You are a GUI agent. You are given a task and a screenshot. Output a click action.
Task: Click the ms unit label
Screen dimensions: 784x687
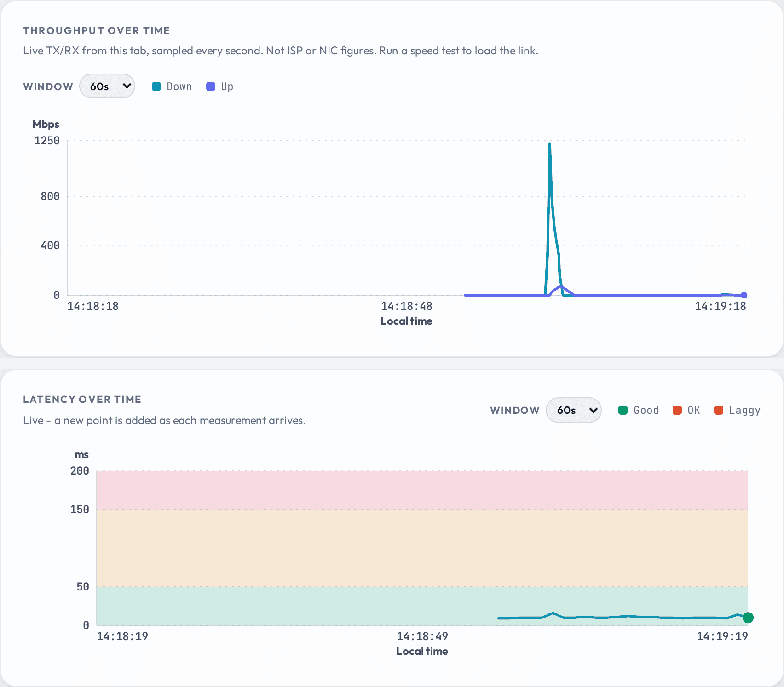tap(81, 454)
